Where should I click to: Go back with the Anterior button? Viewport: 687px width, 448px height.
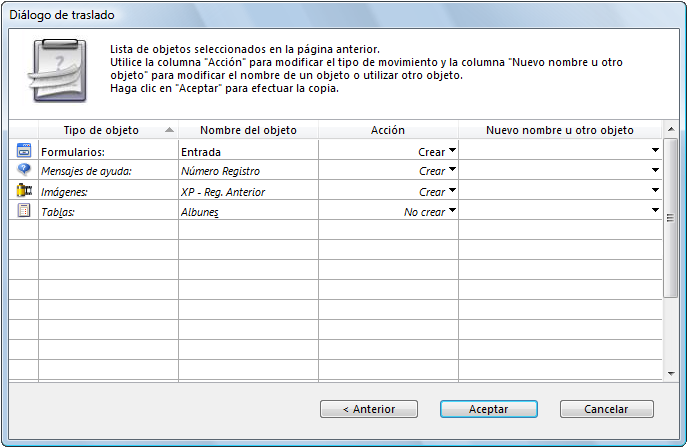369,409
